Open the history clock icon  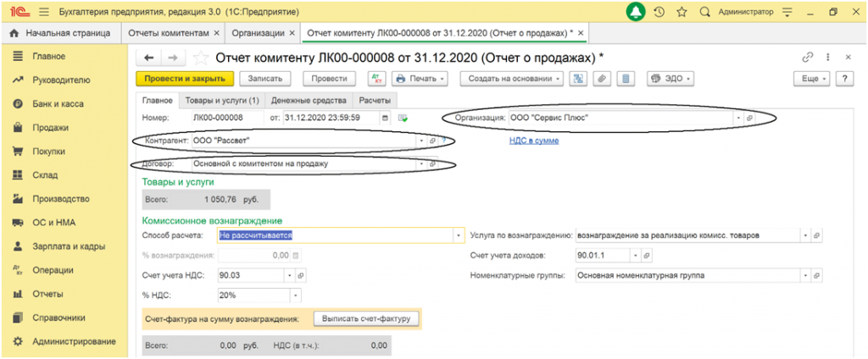659,12
